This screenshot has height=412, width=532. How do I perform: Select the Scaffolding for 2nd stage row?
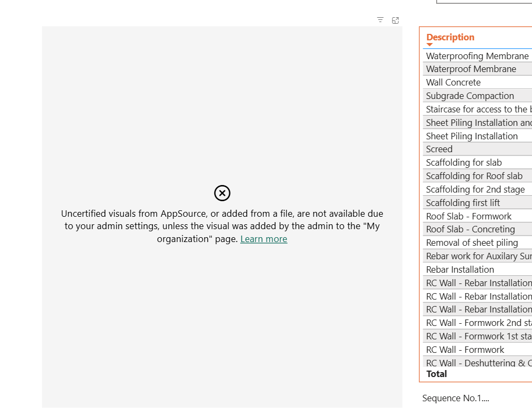[x=478, y=189]
